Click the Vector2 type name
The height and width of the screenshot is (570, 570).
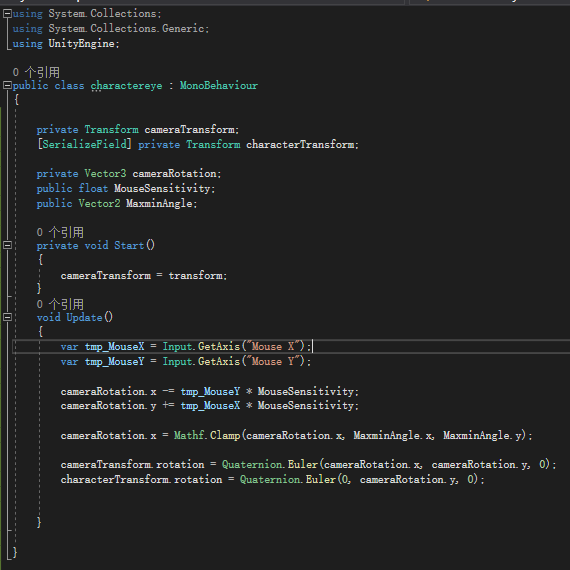click(99, 203)
